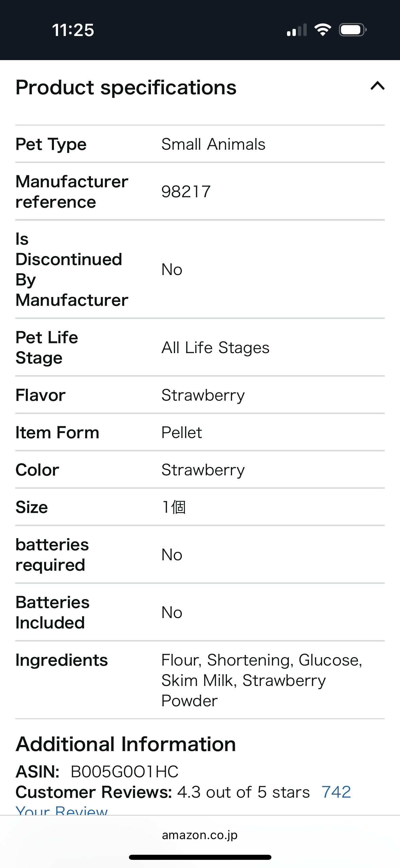Screen dimensions: 400x868
Task: Tap the Small Animals value
Action: (x=213, y=144)
